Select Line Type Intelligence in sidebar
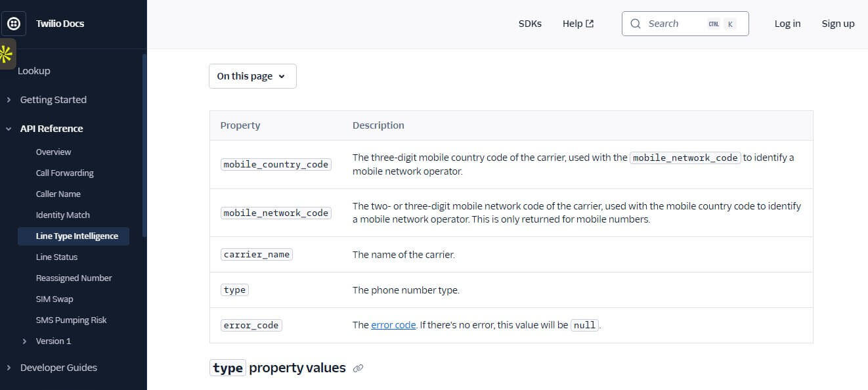This screenshot has width=868, height=390. click(x=74, y=236)
